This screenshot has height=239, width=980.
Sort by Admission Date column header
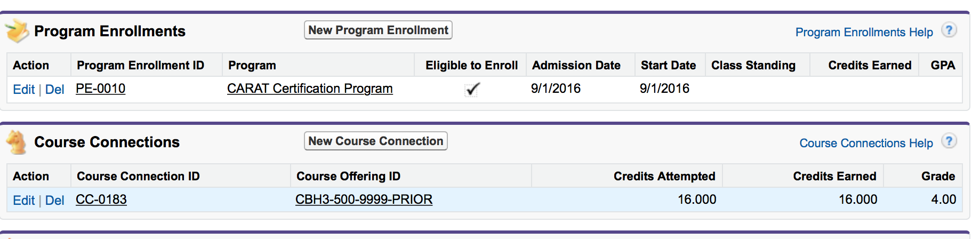coord(576,66)
